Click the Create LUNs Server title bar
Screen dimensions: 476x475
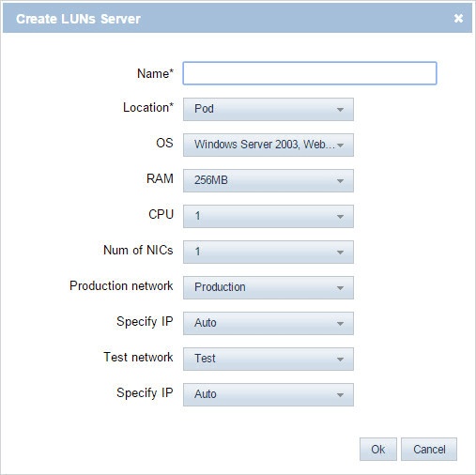point(238,19)
